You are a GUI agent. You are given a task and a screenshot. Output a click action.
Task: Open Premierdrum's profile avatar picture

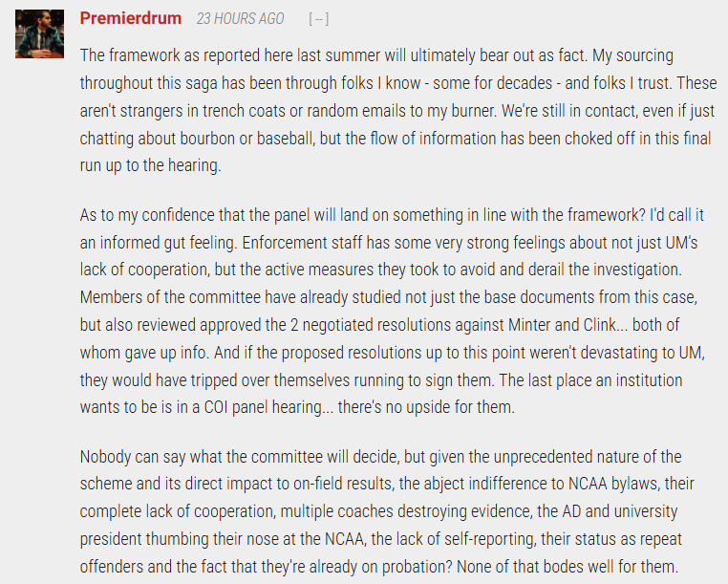39,33
